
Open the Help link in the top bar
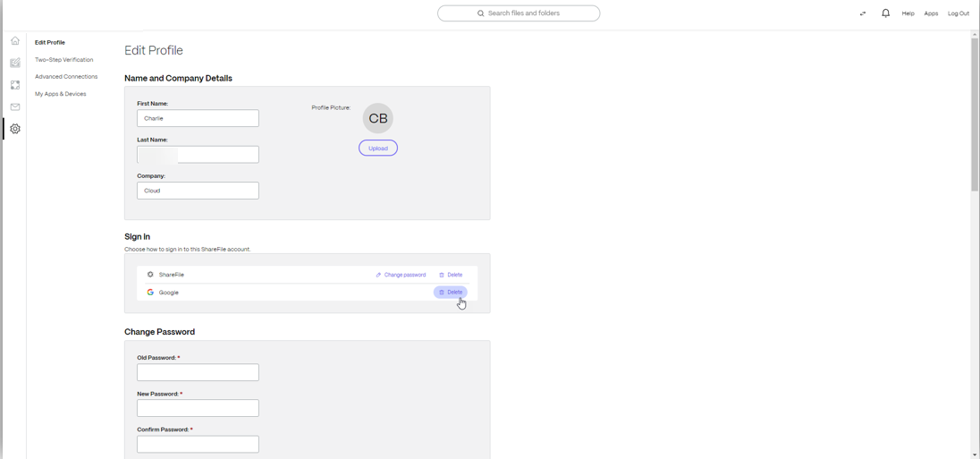(x=908, y=13)
